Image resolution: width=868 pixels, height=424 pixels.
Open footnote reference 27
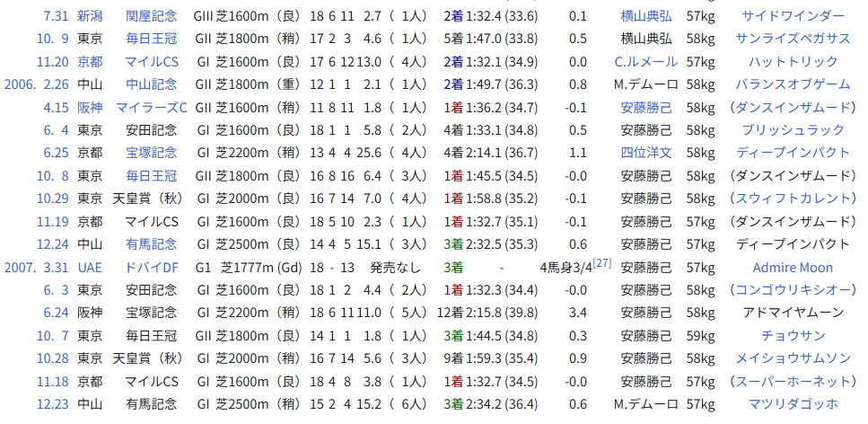pos(601,262)
